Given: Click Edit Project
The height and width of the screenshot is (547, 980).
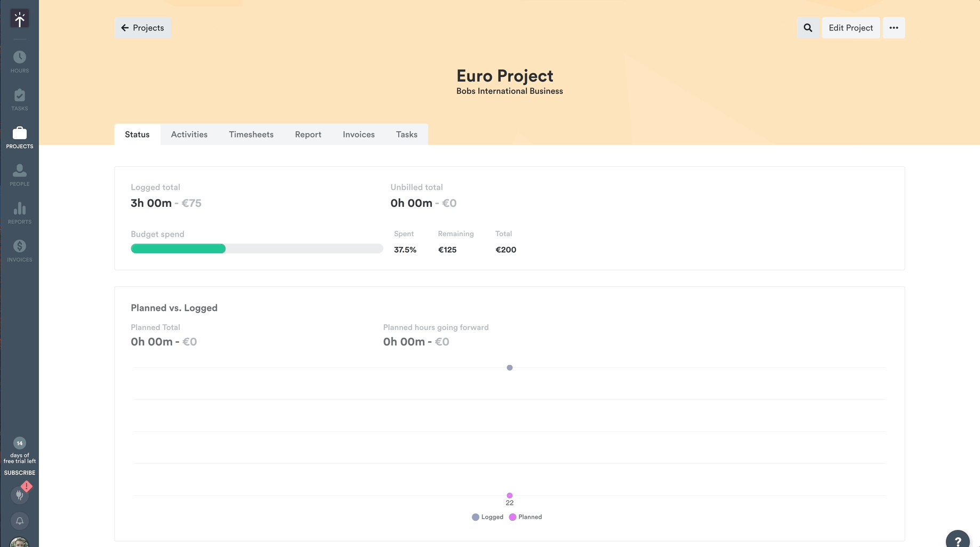Looking at the screenshot, I should coord(851,27).
